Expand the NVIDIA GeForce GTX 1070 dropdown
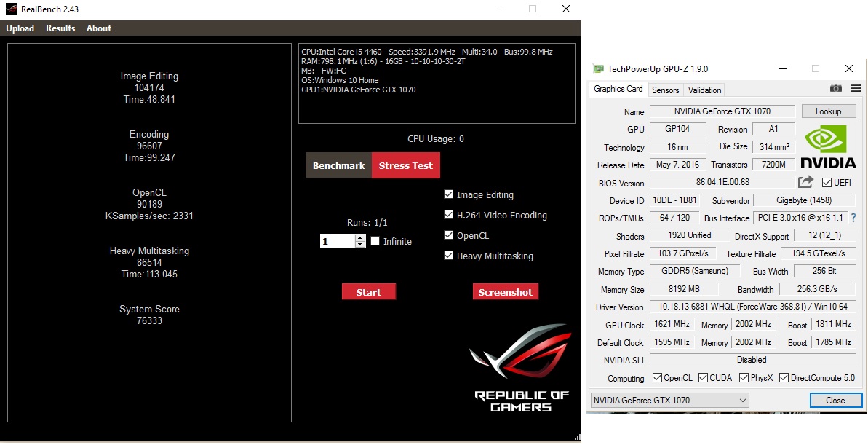 (742, 400)
